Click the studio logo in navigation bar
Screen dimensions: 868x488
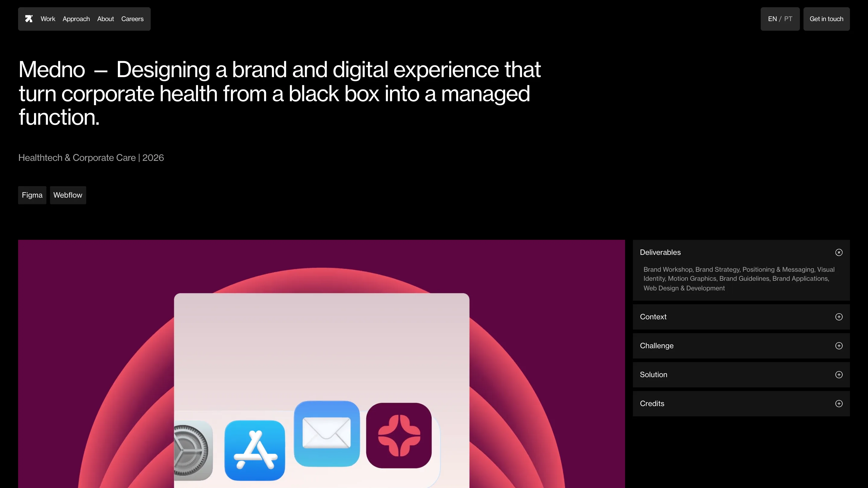pos(29,19)
